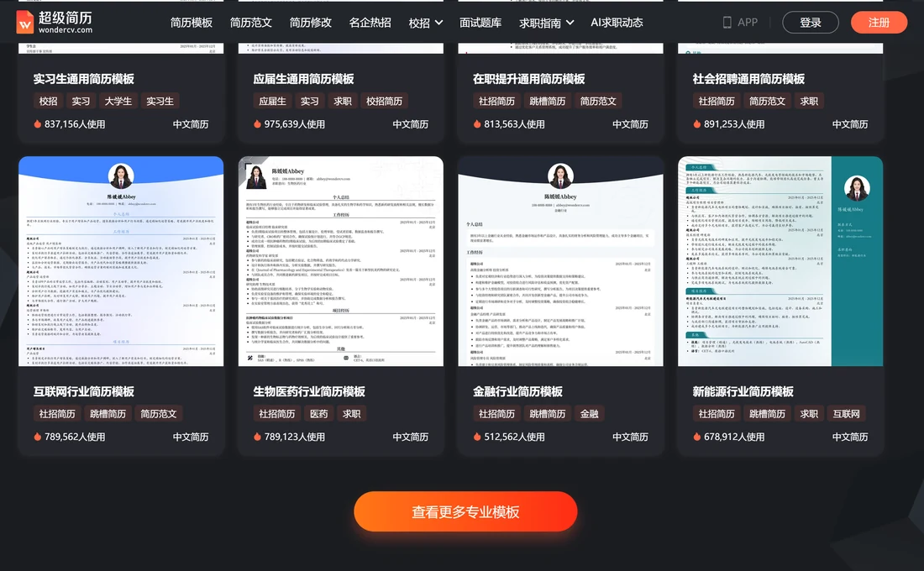Open 社会招聘通用简历模板 title link
The width and height of the screenshot is (924, 571).
pos(748,79)
